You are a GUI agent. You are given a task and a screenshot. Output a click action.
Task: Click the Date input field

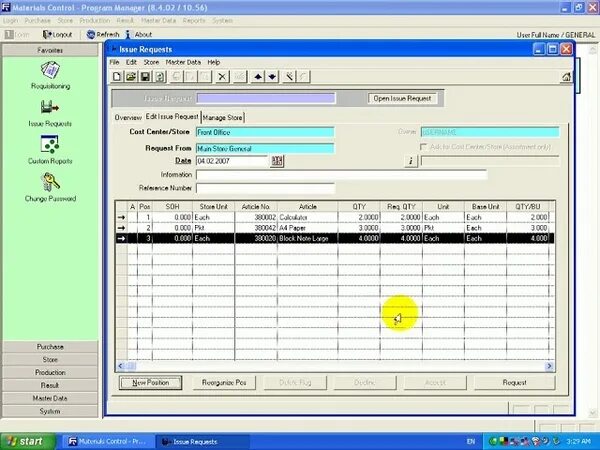coord(232,161)
